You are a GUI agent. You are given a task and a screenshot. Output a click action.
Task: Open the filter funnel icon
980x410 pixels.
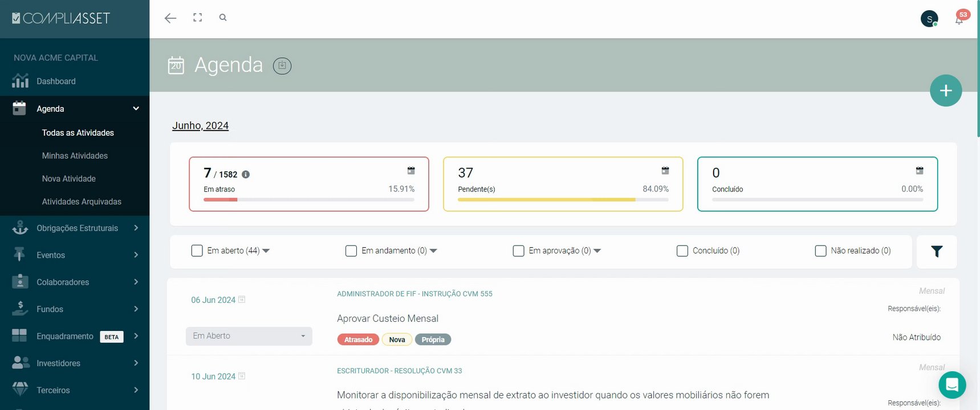tap(936, 251)
